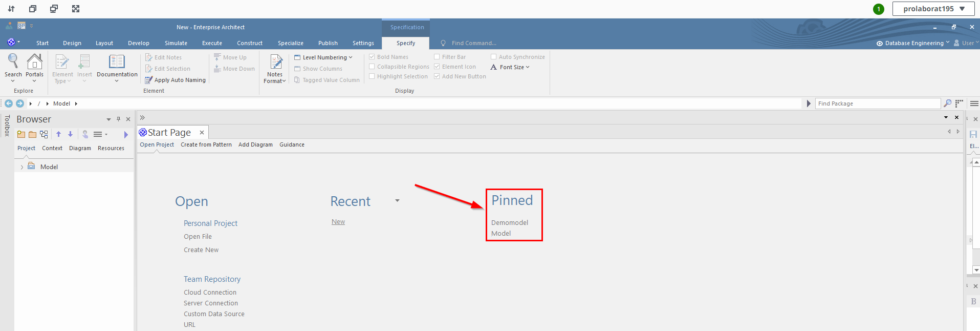The image size is (980, 331).
Task: Click the Enterprise Architect application logo button
Action: click(11, 42)
